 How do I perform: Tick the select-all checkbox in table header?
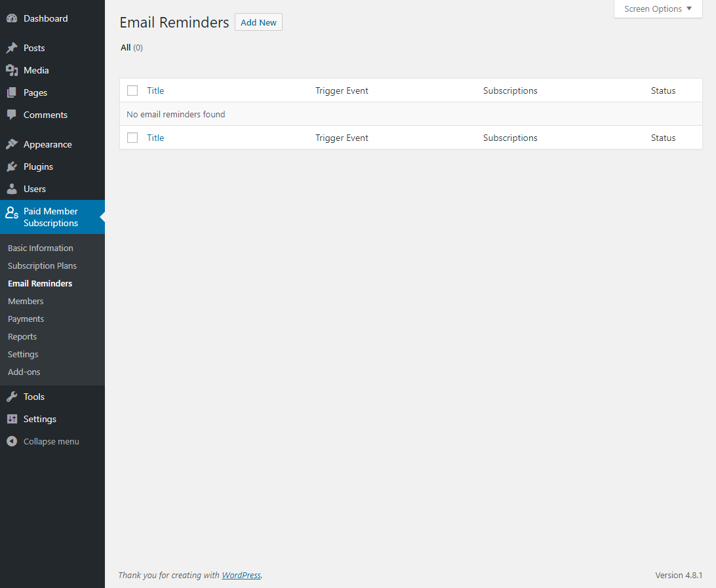(x=132, y=90)
